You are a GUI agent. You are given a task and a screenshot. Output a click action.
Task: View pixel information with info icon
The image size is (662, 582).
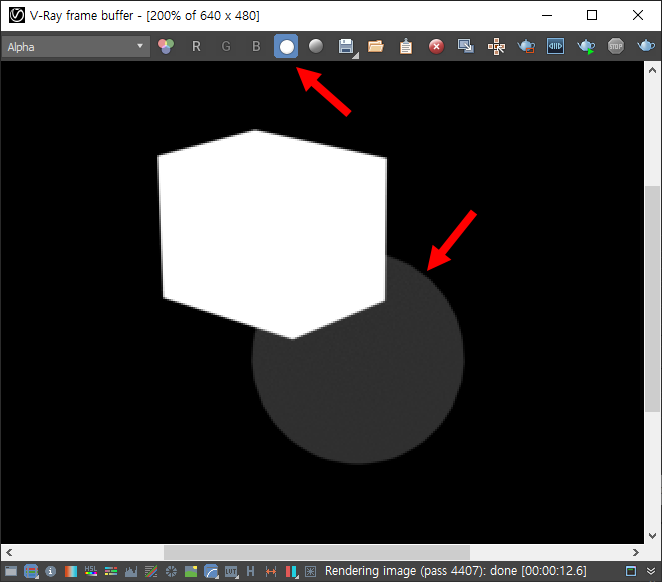point(51,571)
